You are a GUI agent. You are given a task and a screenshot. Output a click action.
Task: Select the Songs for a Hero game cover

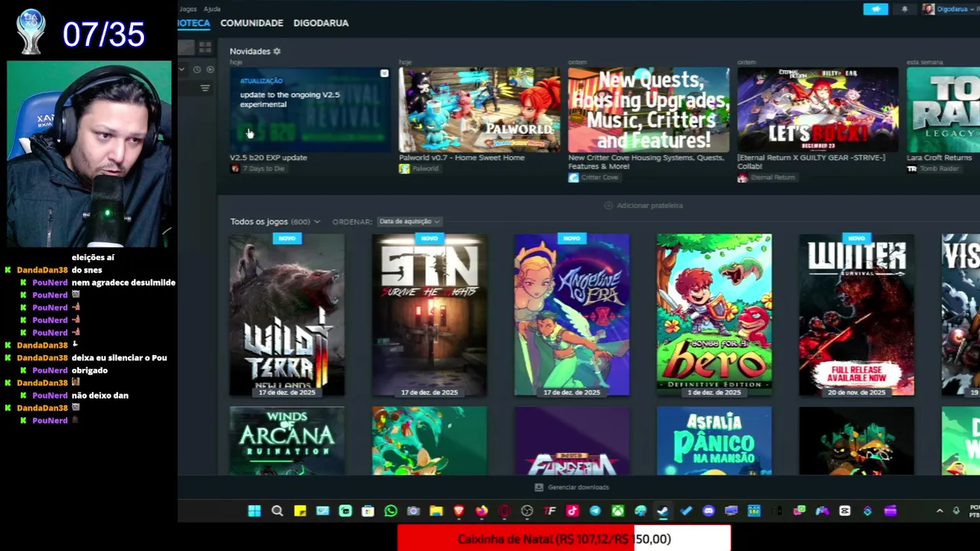point(714,315)
